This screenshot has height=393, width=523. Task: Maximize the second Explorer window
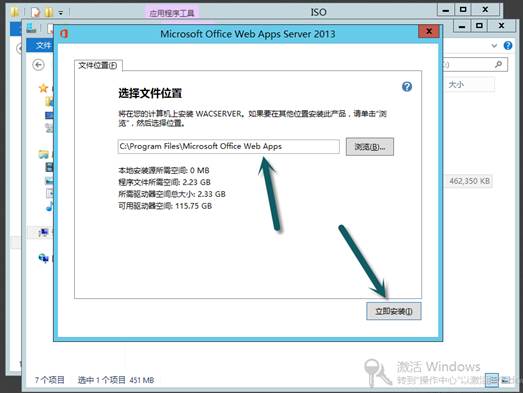pos(479,26)
